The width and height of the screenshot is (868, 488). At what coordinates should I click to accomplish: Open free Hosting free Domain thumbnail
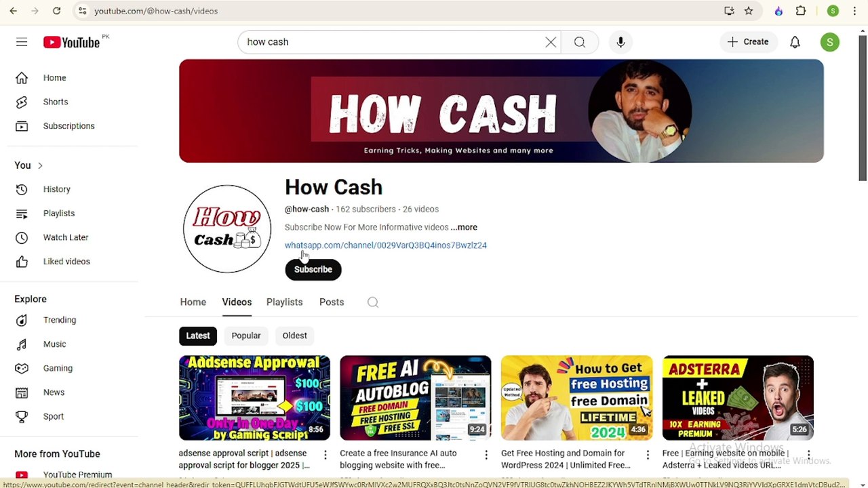(577, 398)
